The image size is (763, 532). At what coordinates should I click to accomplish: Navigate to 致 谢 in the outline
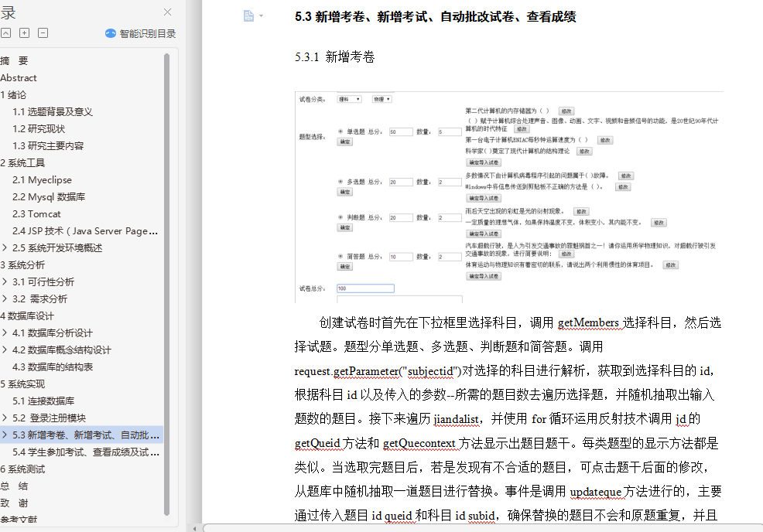point(14,503)
